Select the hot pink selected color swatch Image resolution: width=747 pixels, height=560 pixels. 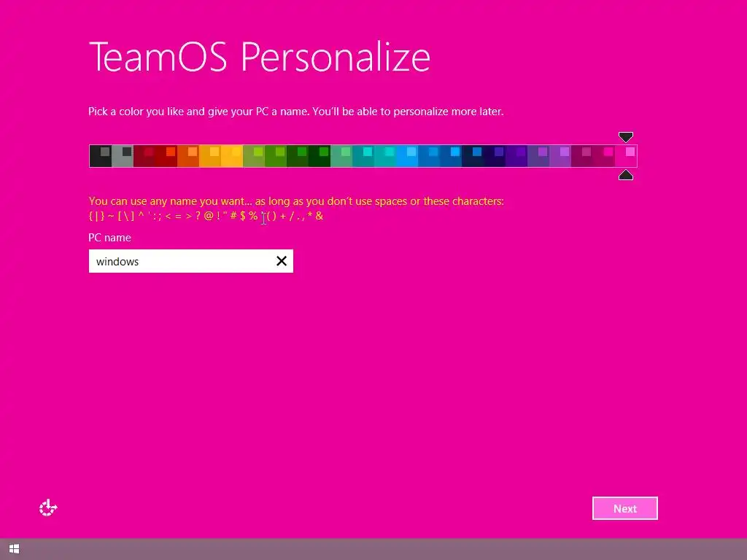pyautogui.click(x=626, y=156)
